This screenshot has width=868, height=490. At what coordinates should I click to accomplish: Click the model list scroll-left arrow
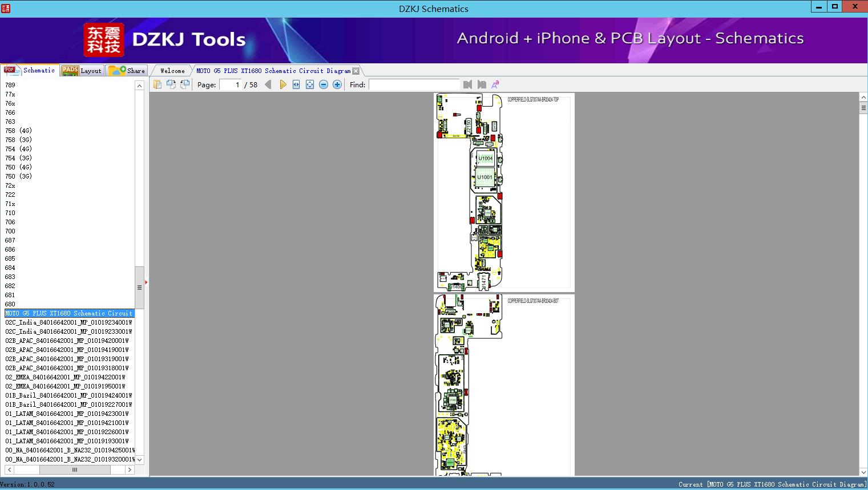pos(9,469)
